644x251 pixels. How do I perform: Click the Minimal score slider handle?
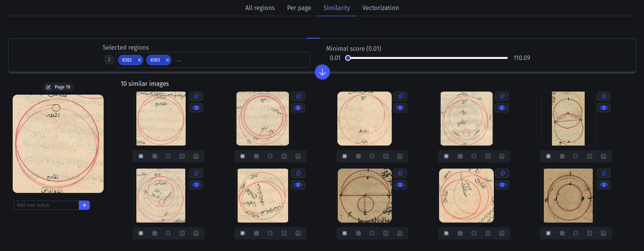tap(348, 58)
